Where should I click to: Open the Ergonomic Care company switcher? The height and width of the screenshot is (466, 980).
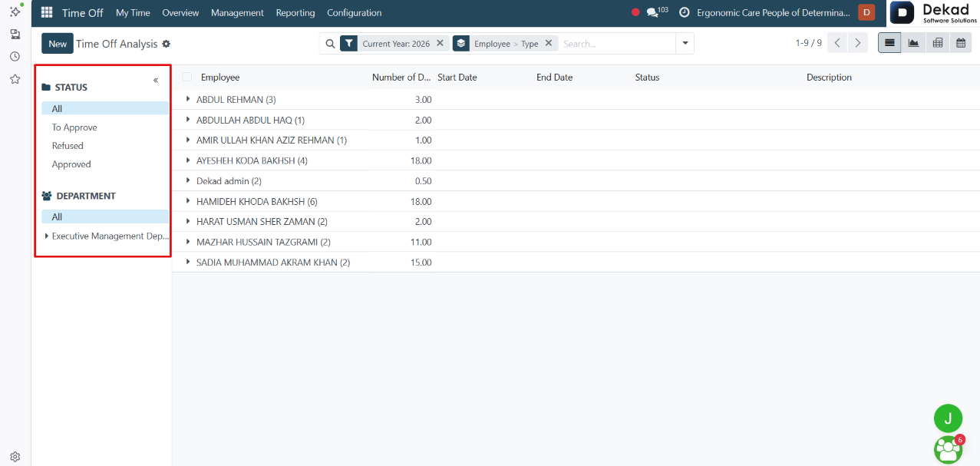click(x=774, y=12)
